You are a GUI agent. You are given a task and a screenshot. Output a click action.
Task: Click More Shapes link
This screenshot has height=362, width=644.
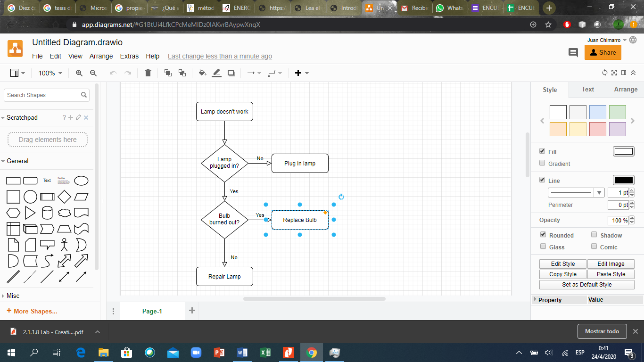click(x=32, y=311)
